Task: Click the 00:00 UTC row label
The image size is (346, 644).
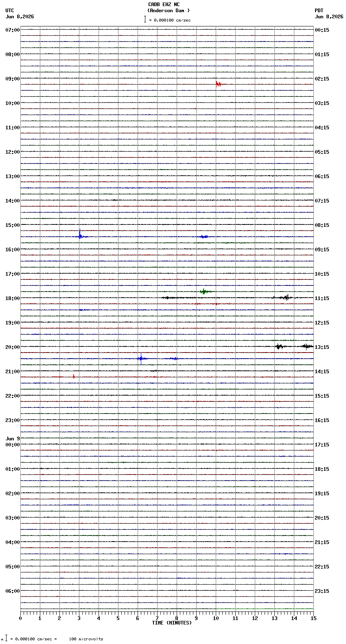Action: point(13,445)
